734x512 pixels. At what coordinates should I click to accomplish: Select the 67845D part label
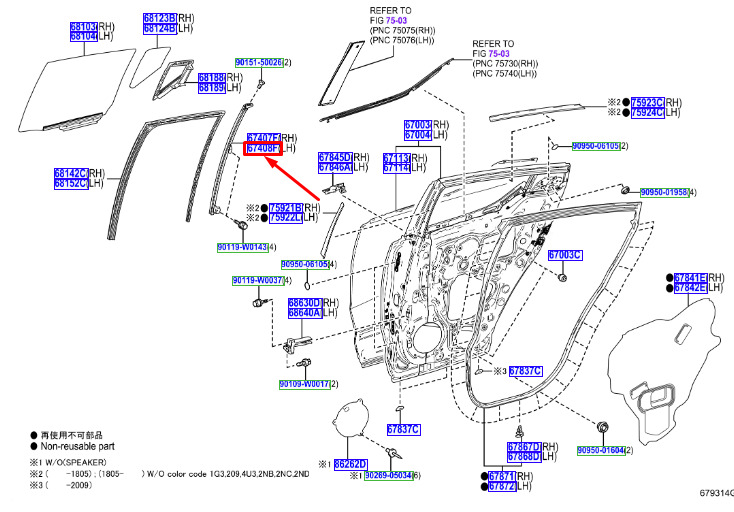[x=335, y=157]
